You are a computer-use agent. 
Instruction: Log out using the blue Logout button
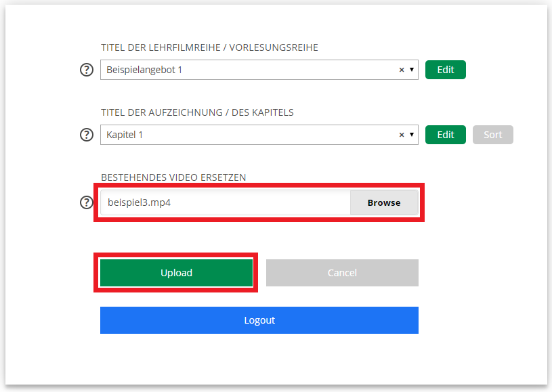click(x=259, y=320)
